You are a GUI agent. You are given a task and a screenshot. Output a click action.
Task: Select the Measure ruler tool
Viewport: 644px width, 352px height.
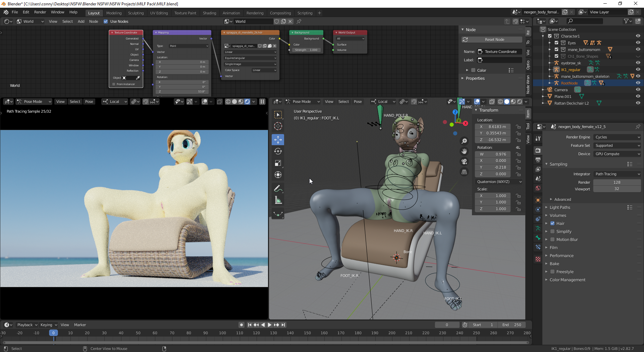278,200
